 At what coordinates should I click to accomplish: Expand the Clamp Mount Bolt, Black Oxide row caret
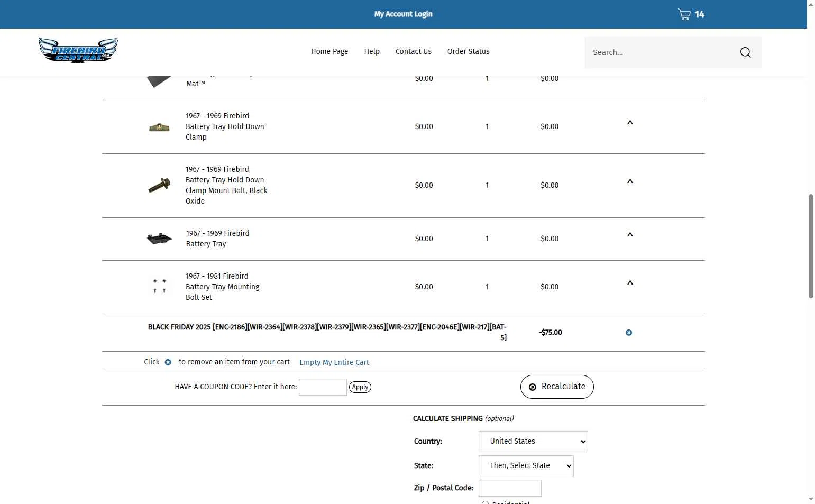(630, 182)
